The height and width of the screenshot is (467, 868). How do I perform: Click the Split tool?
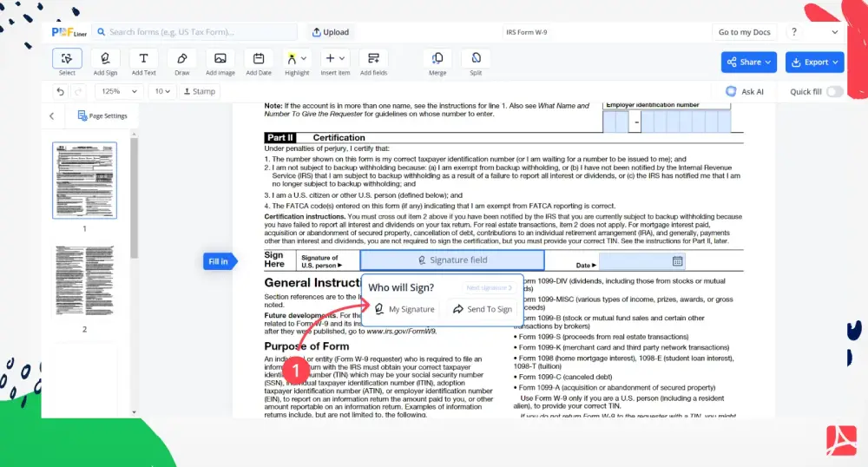[x=476, y=62]
